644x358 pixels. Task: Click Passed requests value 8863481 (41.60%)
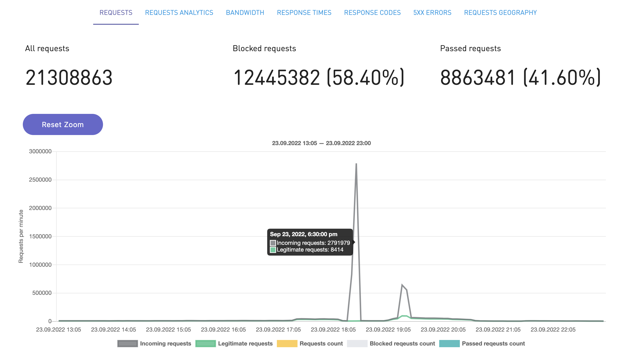click(520, 77)
